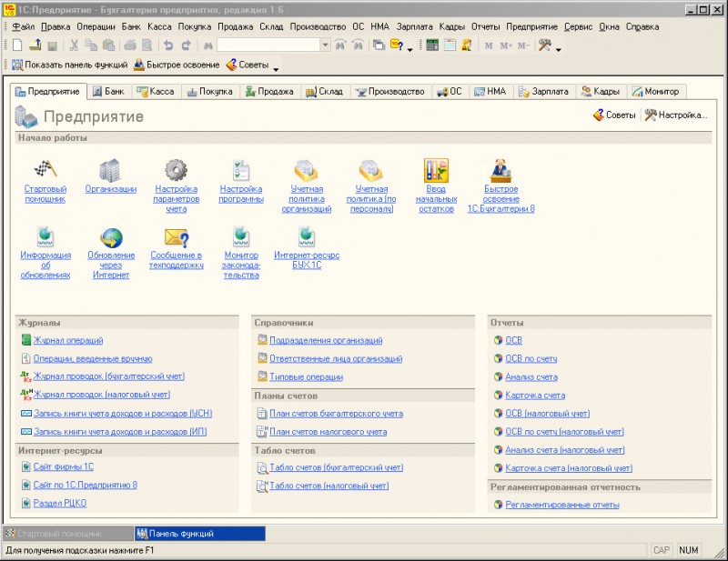This screenshot has width=728, height=561.
Task: Click the Redo arrow toolbar icon
Action: 187,45
